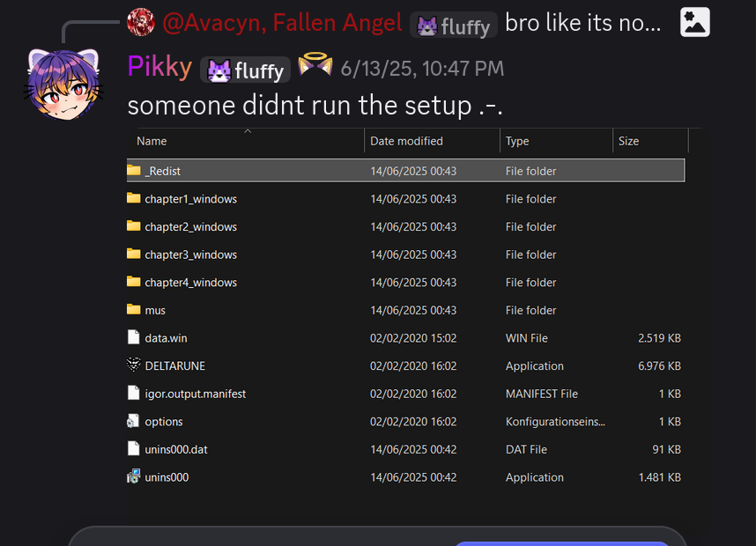Click the halo cat-ears badge beside Pikky
This screenshot has width=756, height=546.
[x=315, y=66]
